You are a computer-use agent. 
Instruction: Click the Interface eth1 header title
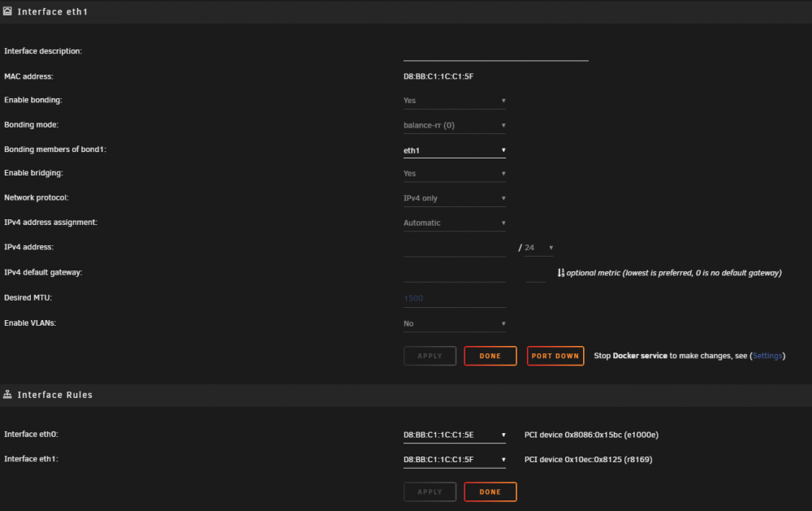52,11
